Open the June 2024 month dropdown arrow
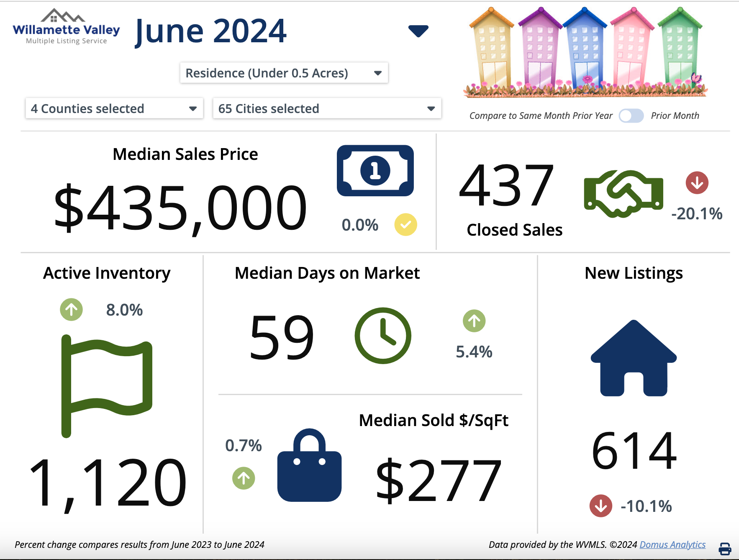The image size is (739, 560). (418, 31)
